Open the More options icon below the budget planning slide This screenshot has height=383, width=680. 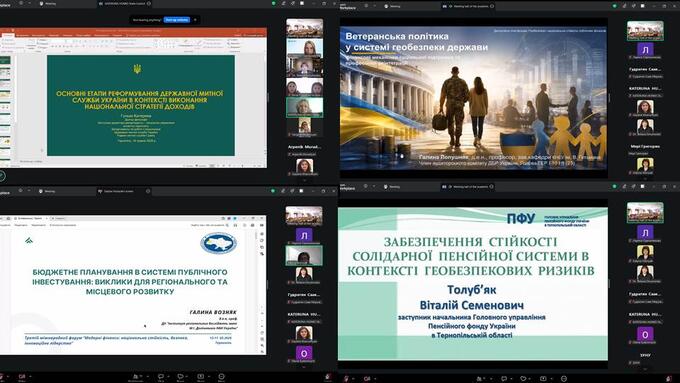pos(221,376)
